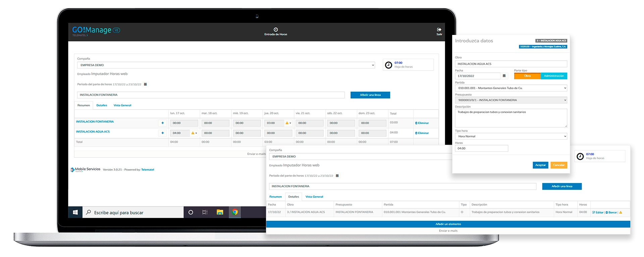
Task: Click warning icon in the 04:00 Monday cell
Action: click(193, 133)
